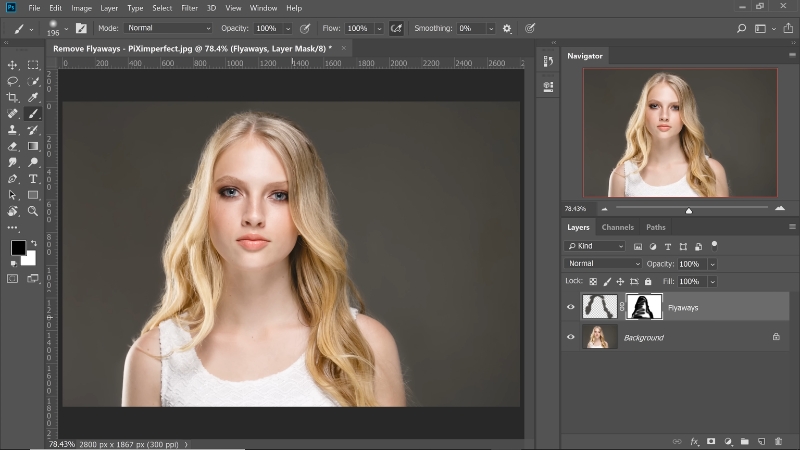This screenshot has height=450, width=800.
Task: Open the Select menu
Action: pos(162,8)
